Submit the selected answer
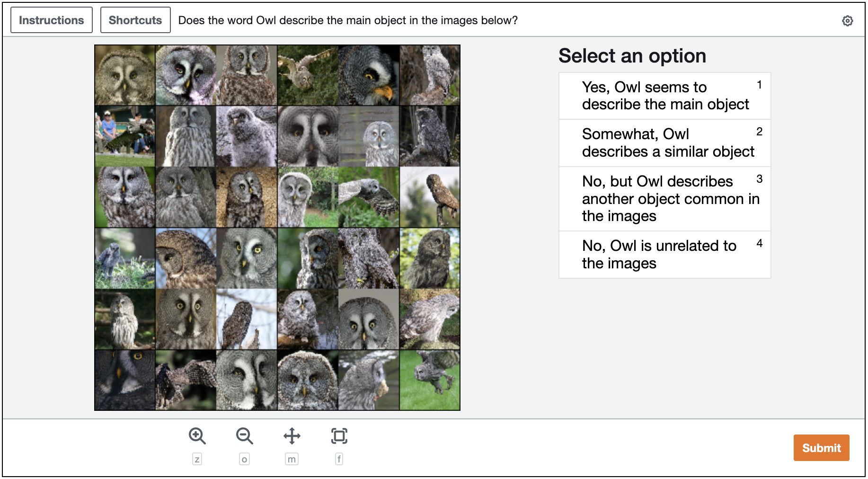This screenshot has width=868, height=479. pos(821,448)
